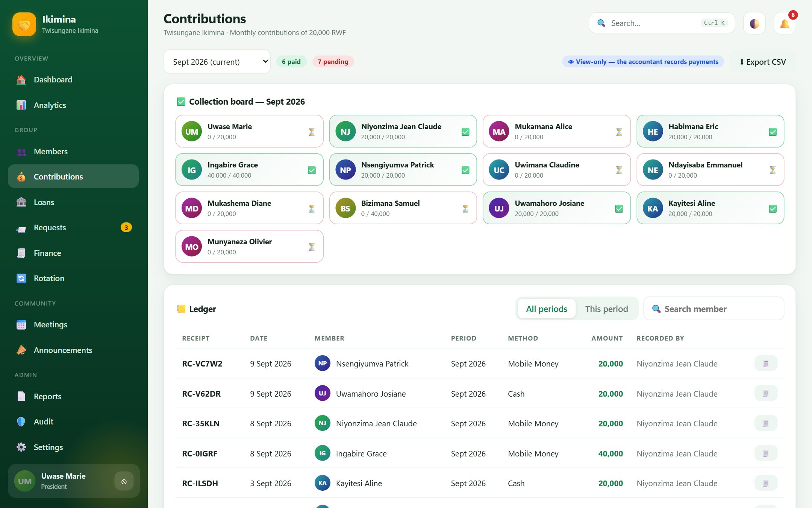Click the pending hourglass on Mukamana Alice card
This screenshot has width=812, height=508.
pyautogui.click(x=619, y=132)
